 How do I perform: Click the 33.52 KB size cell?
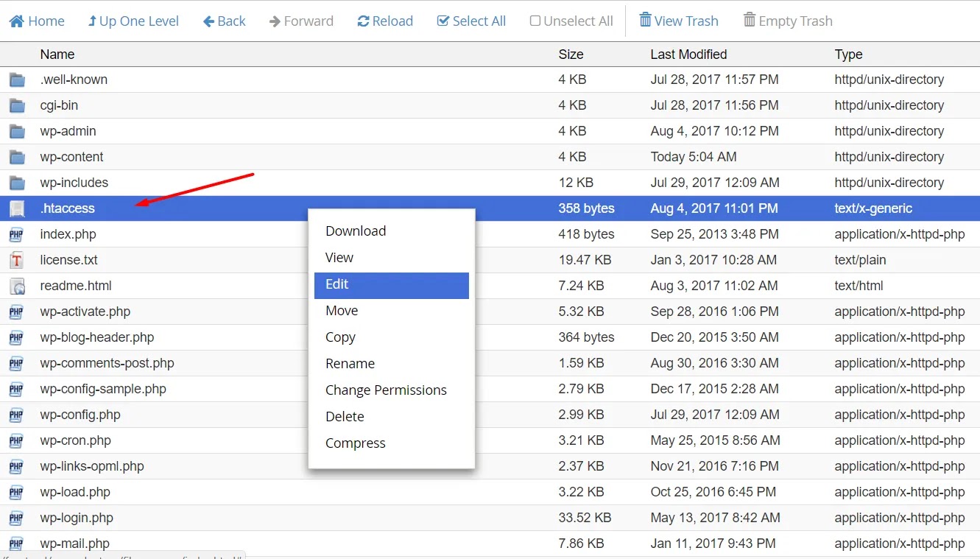[585, 518]
